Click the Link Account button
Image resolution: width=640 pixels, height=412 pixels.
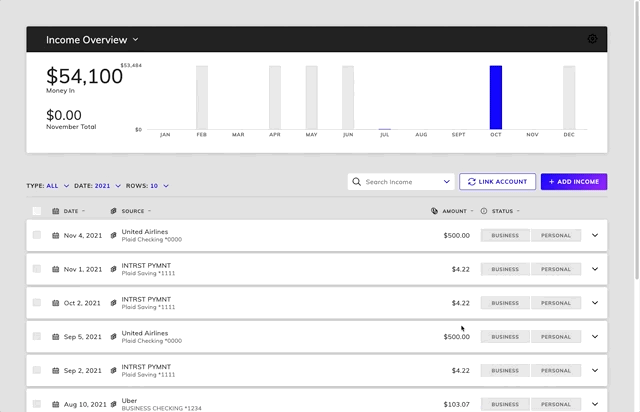click(x=497, y=182)
